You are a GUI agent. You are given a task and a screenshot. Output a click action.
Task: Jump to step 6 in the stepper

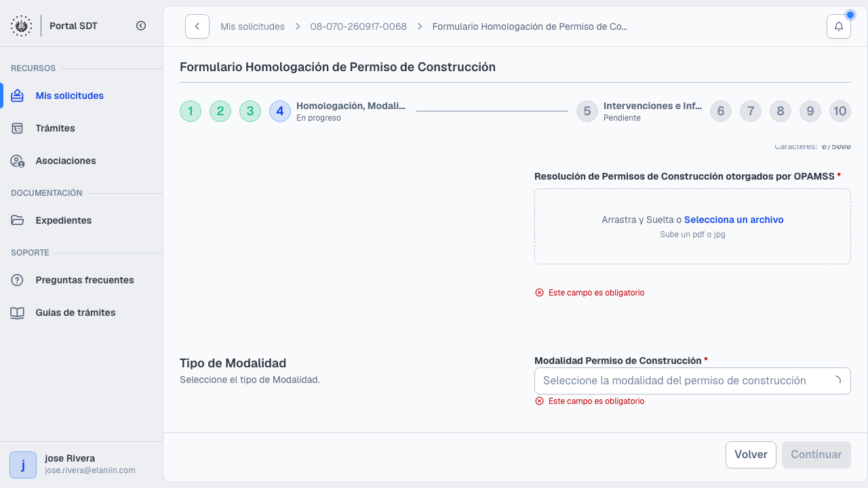721,111
